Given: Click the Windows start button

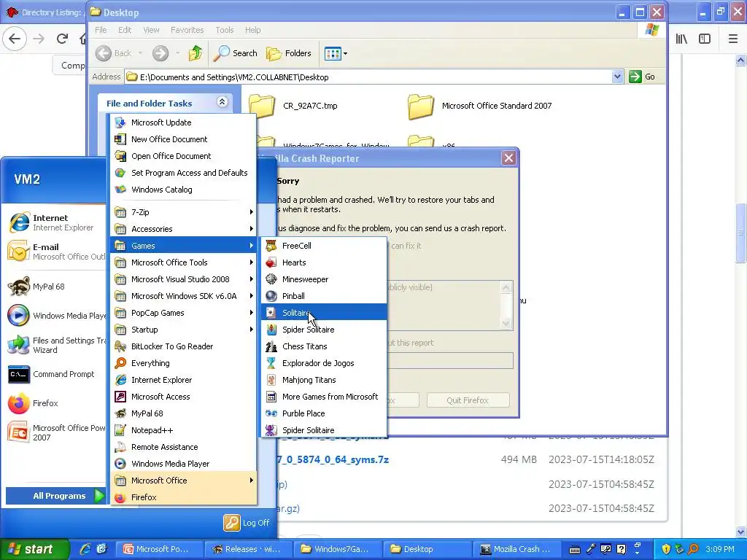Looking at the screenshot, I should coord(34,549).
